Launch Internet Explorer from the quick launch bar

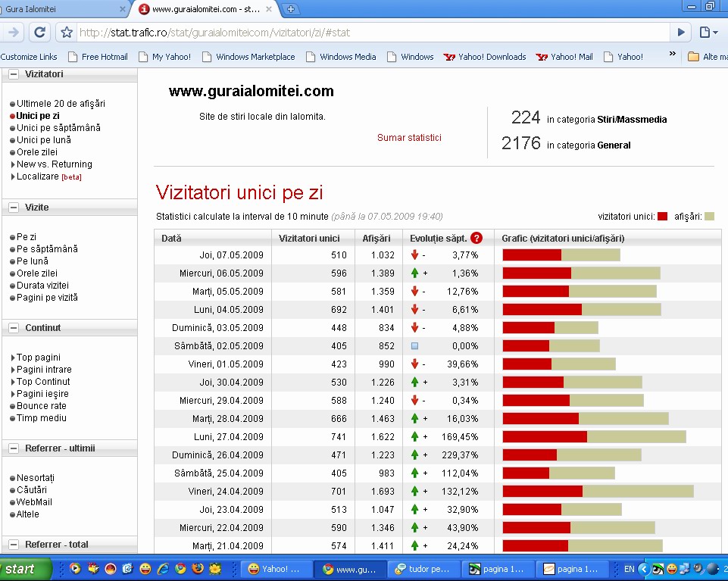(162, 568)
